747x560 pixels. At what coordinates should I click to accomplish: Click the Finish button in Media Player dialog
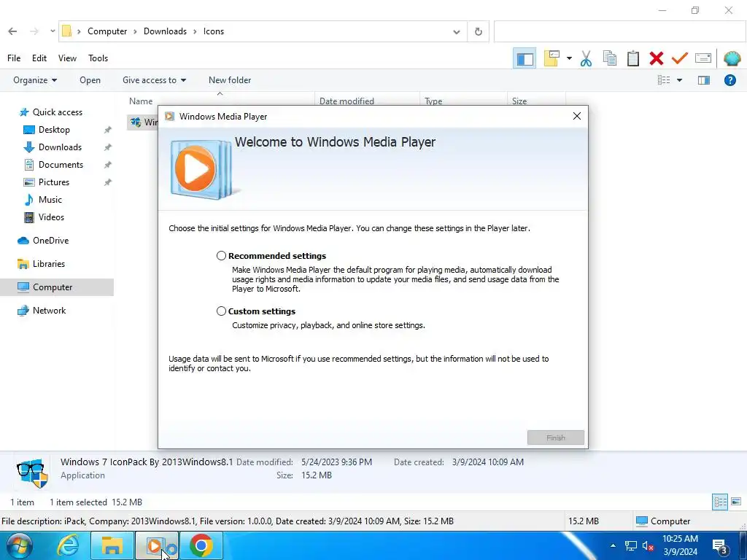555,437
